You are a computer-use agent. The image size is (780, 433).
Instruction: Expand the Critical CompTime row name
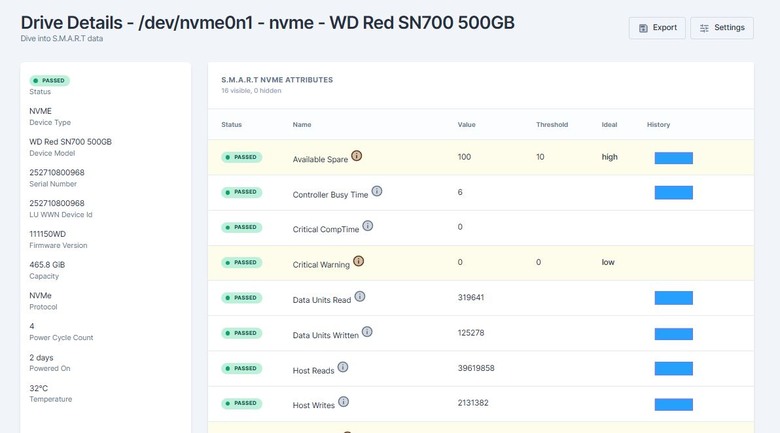(x=326, y=229)
